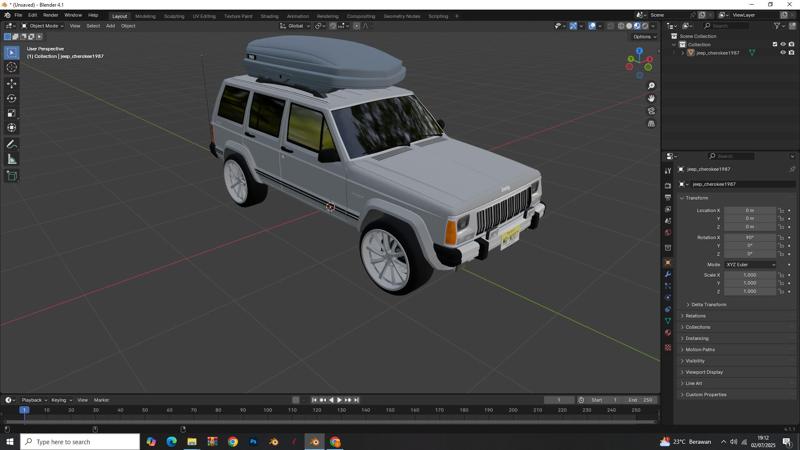Open the Modifiers wrench properties tab

click(668, 274)
